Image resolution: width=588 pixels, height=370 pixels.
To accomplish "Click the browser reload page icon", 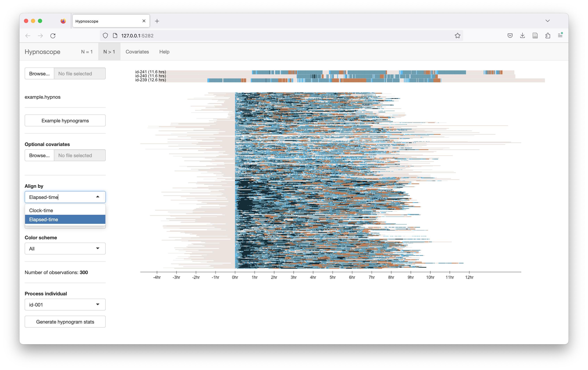I will point(53,36).
